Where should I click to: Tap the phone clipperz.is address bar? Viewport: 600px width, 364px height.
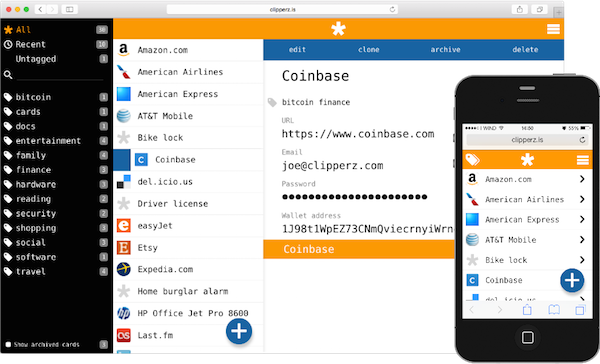click(527, 140)
